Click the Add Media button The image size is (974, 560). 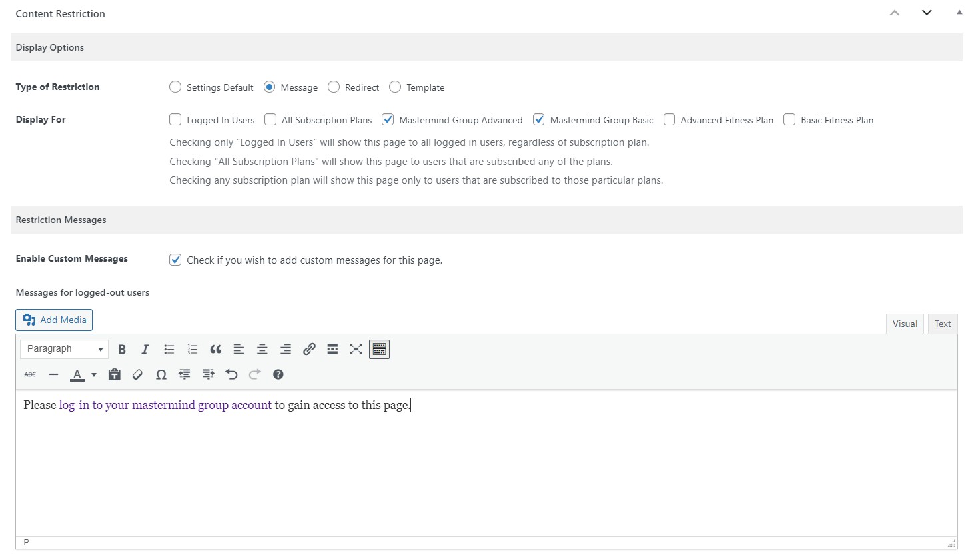[x=54, y=320]
